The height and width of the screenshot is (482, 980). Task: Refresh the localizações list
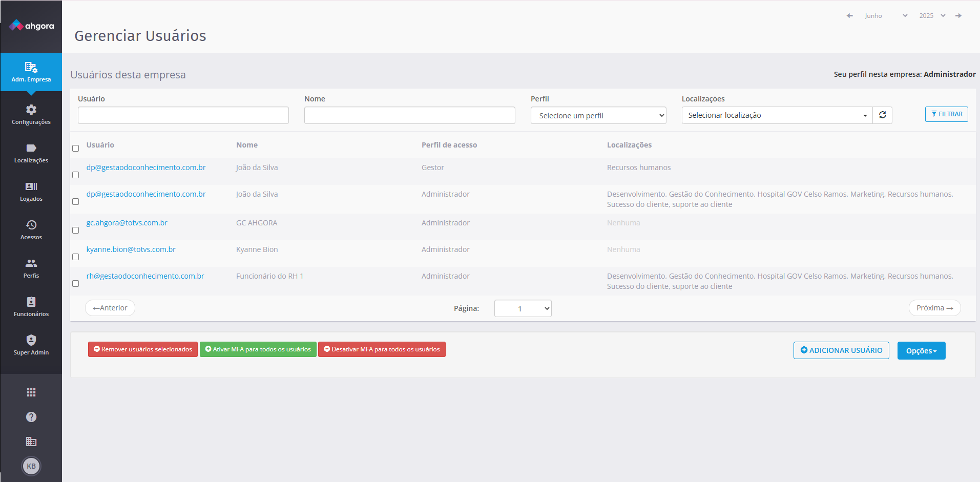coord(883,115)
